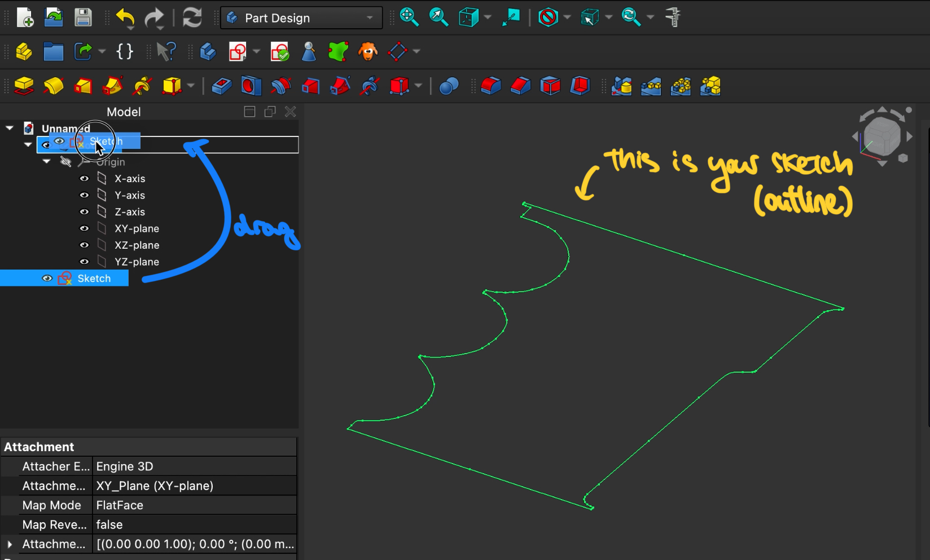Select the Pocket tool icon
This screenshot has height=560, width=930.
(221, 86)
